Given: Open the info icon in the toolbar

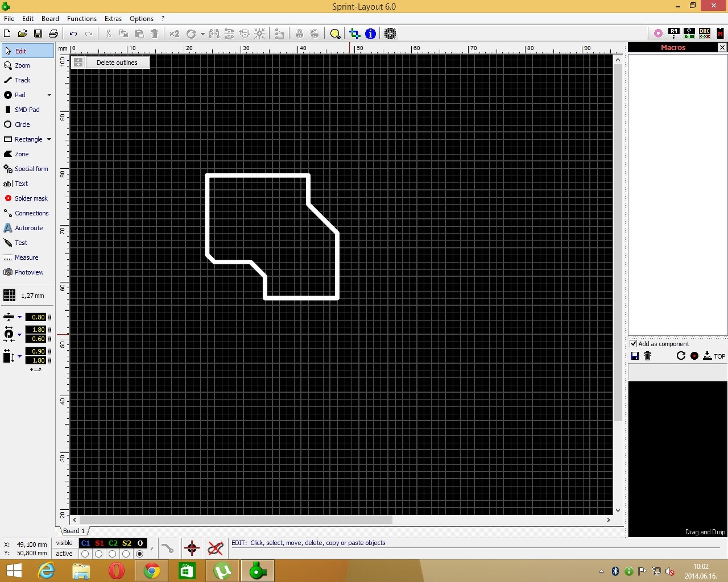Looking at the screenshot, I should pyautogui.click(x=370, y=34).
